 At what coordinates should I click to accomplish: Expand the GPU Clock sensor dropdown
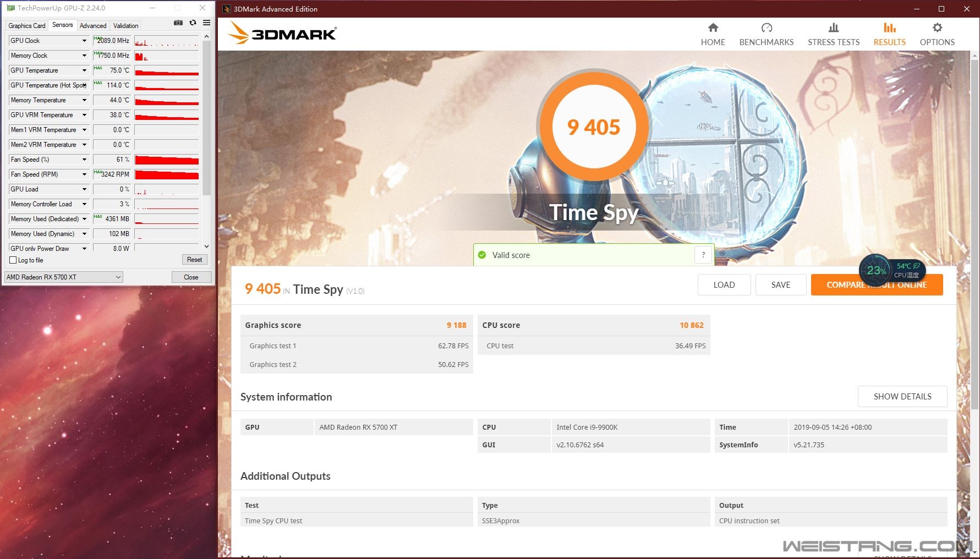click(x=84, y=41)
